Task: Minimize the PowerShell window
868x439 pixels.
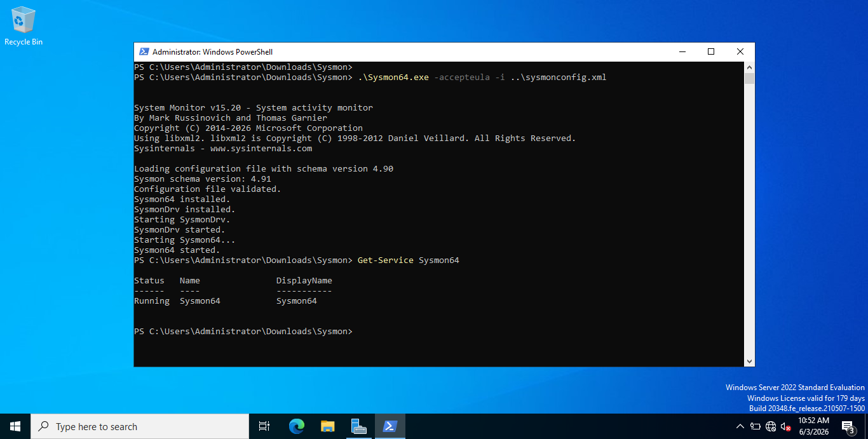Action: [x=682, y=52]
